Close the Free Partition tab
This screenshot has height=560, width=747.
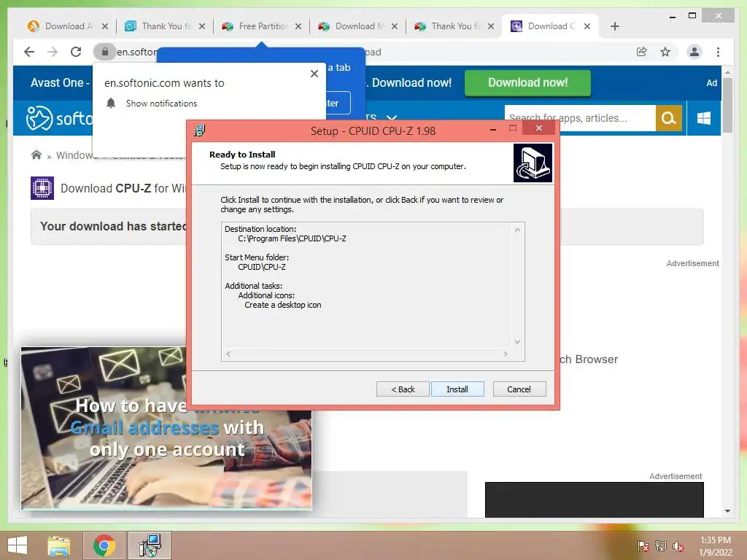tap(298, 26)
